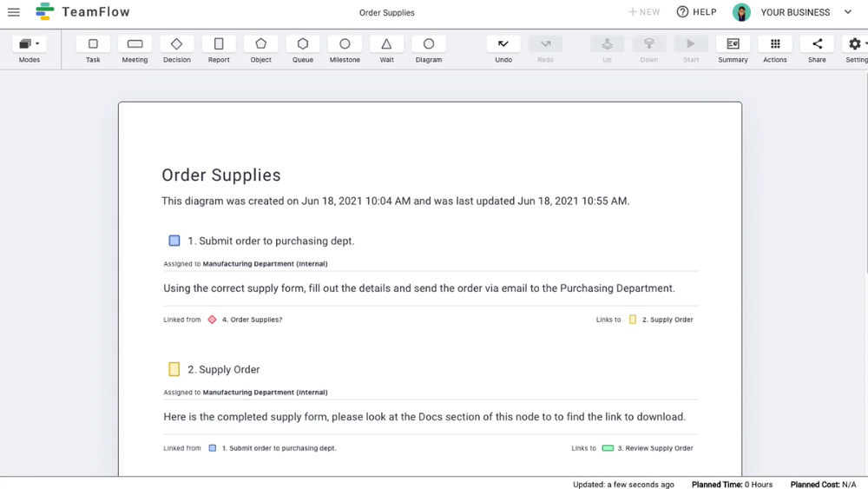The image size is (868, 489).
Task: Jump to linked 4. Order Supplies? node
Action: click(x=251, y=320)
